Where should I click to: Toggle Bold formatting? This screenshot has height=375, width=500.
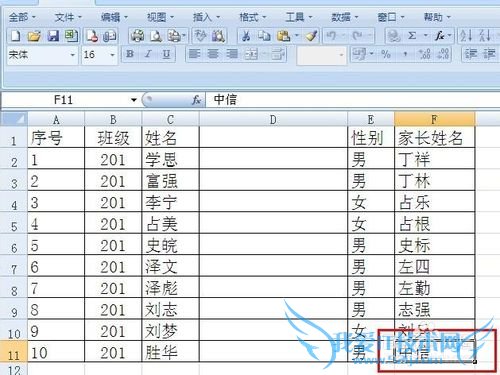pos(130,54)
